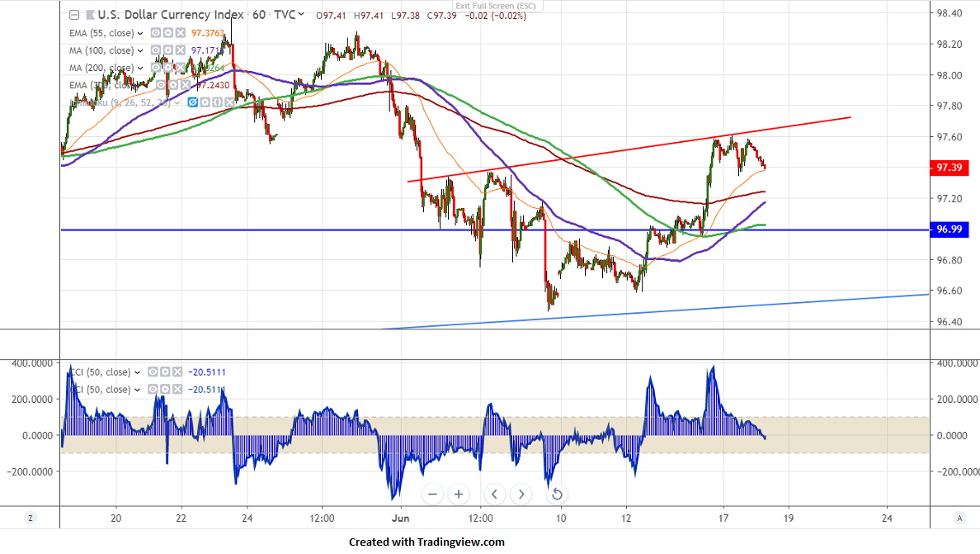
Task: Open settings for EMA (300, close)
Action: [x=172, y=85]
